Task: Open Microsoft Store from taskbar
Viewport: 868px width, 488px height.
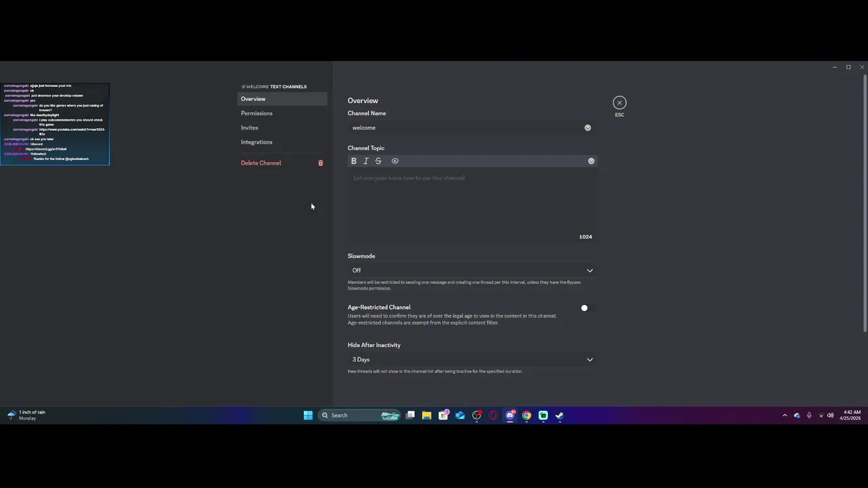Action: click(443, 415)
